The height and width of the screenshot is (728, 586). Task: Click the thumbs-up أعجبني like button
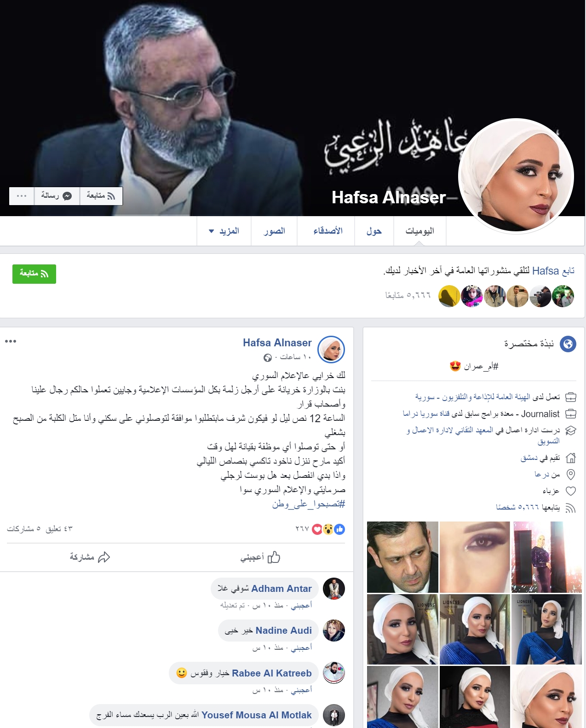click(x=260, y=557)
